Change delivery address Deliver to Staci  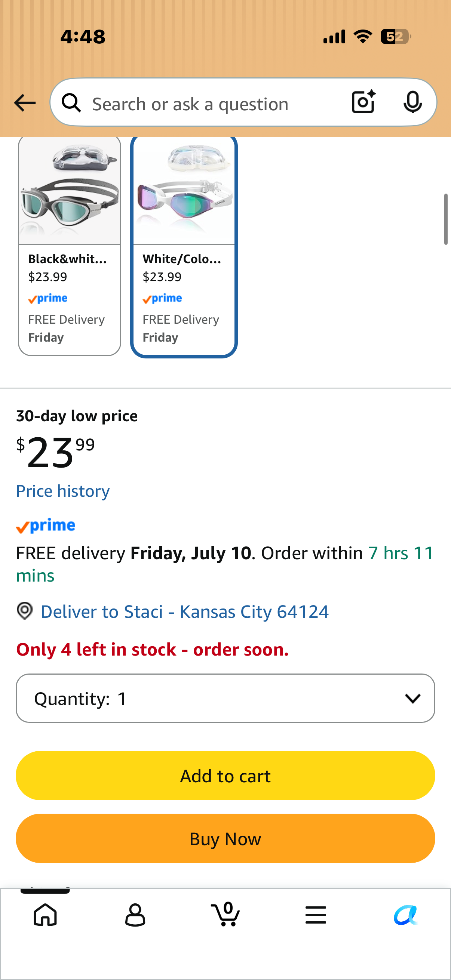185,611
